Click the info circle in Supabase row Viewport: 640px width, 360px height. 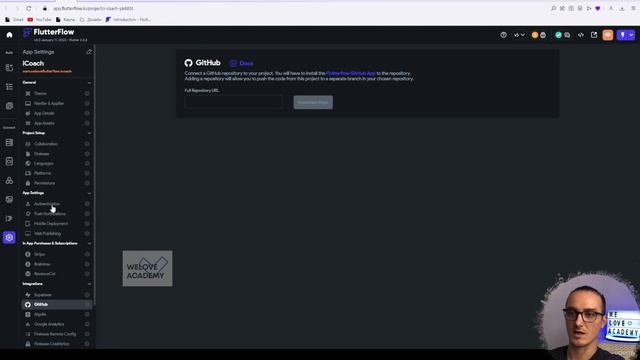coord(87,295)
